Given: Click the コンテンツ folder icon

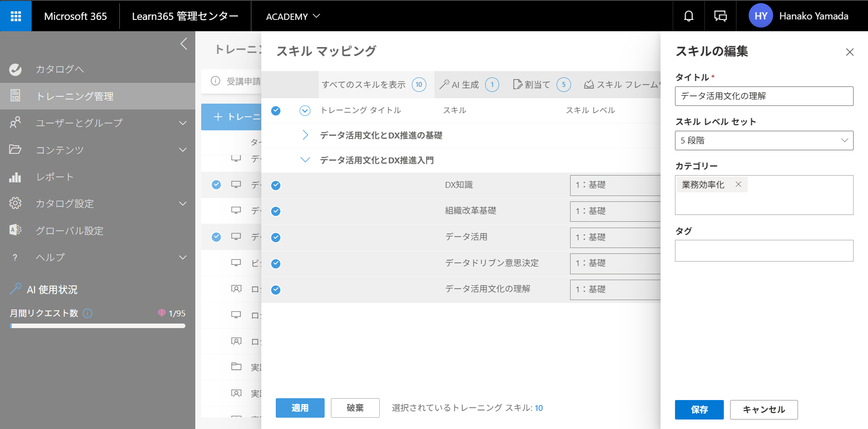Looking at the screenshot, I should tap(15, 149).
